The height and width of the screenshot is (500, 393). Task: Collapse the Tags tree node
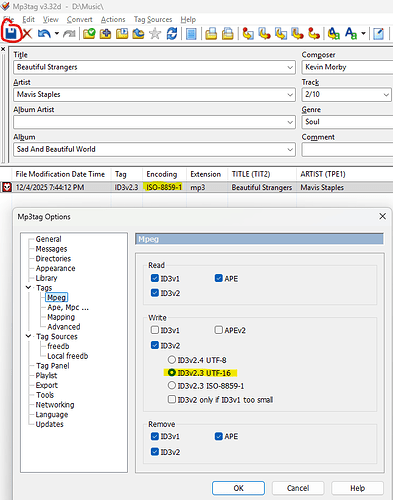coord(29,287)
